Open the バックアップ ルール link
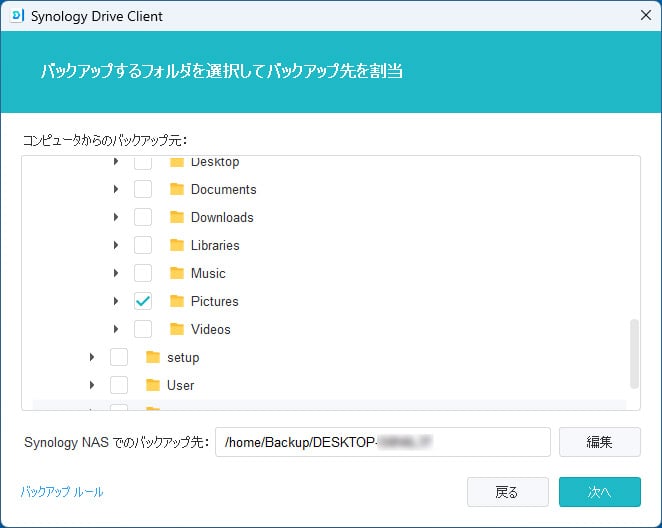 61,492
